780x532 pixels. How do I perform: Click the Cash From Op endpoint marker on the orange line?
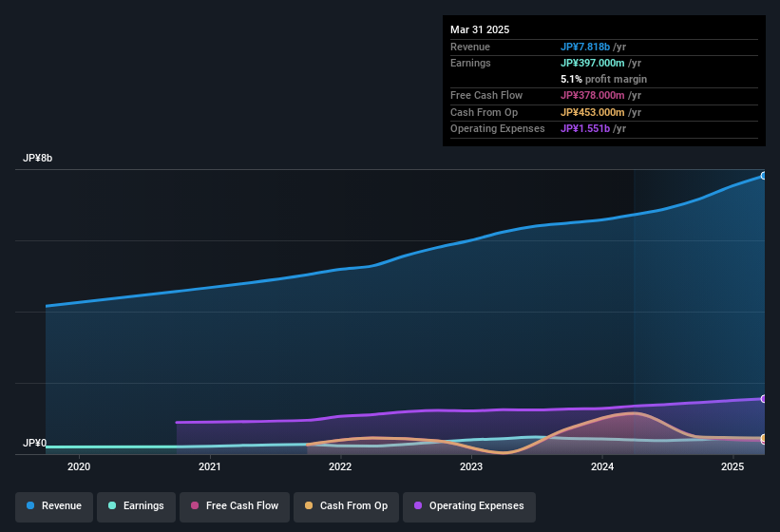(764, 438)
